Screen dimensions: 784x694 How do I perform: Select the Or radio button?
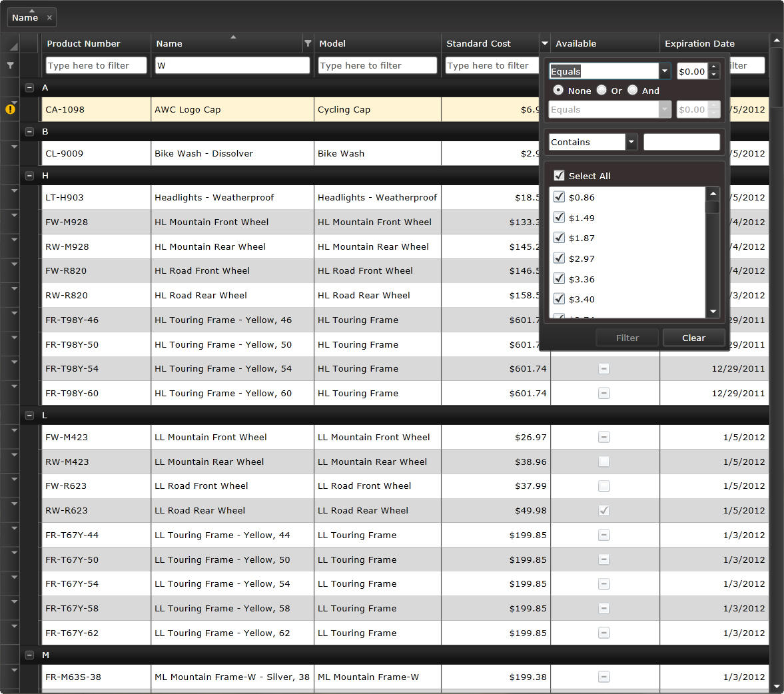pyautogui.click(x=601, y=90)
